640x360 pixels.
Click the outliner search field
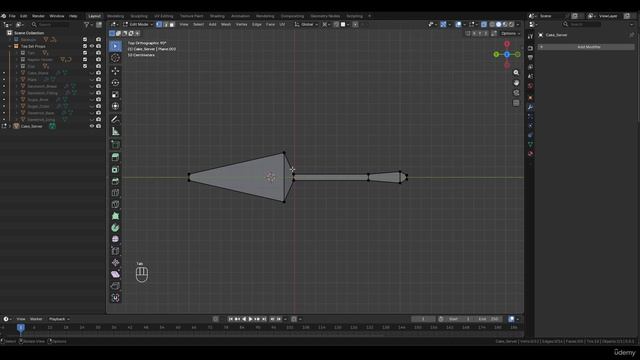click(50, 25)
